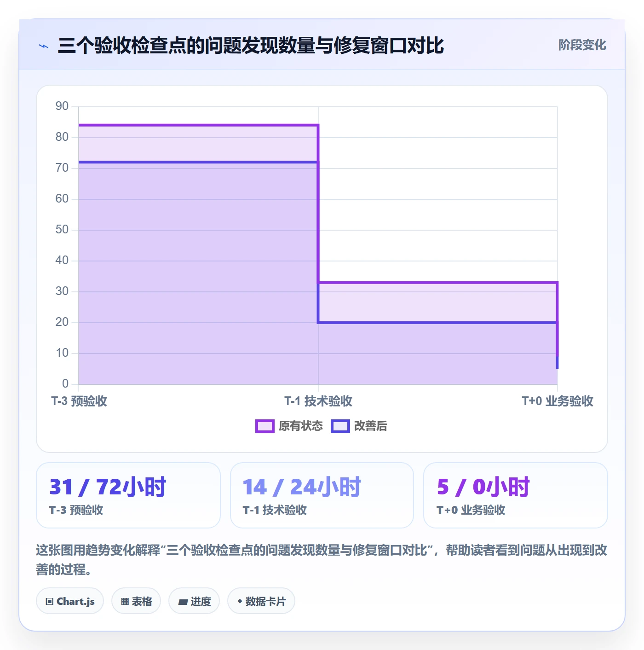Screen dimensions: 644x650
Task: Select the Chart.js tag chip
Action: pos(70,601)
